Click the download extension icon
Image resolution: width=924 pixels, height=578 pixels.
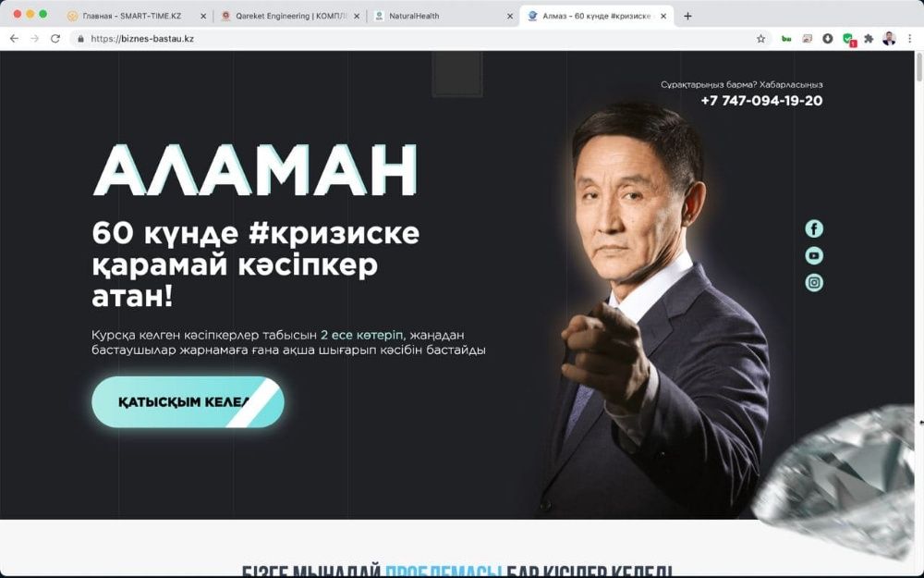[x=827, y=39]
